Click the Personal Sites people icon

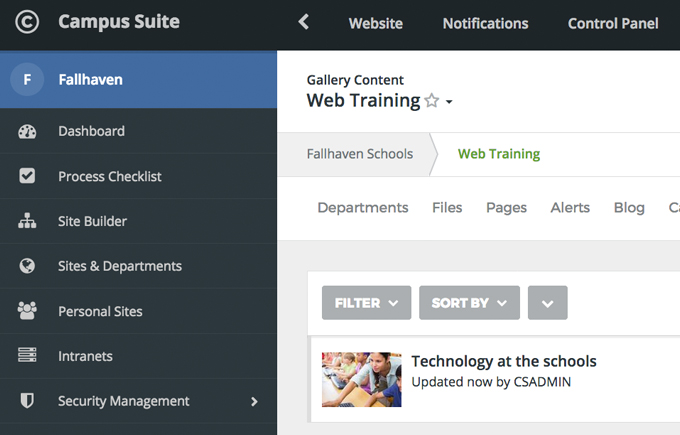point(27,311)
